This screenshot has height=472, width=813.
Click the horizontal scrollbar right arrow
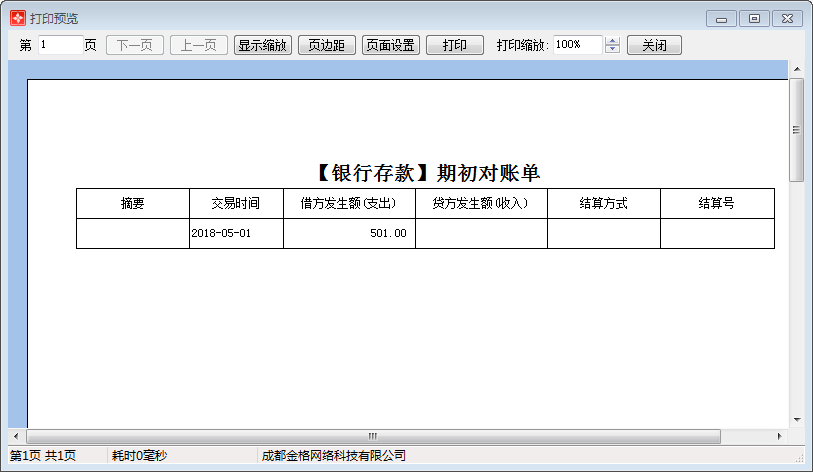779,436
